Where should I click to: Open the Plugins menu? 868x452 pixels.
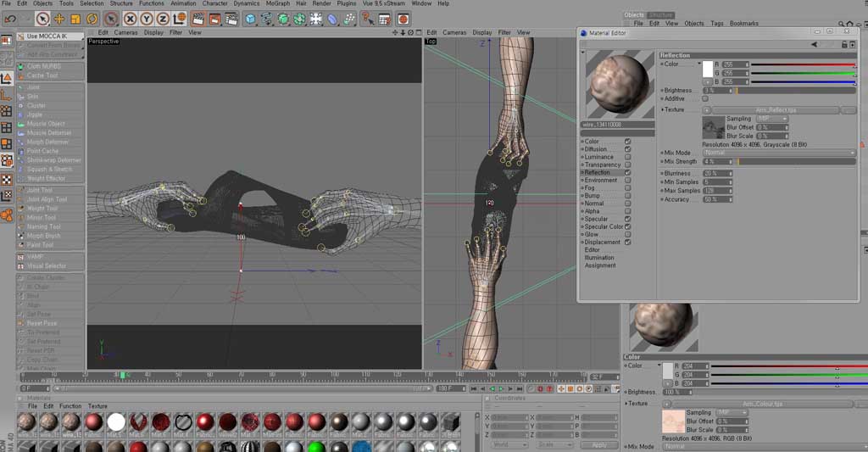347,3
